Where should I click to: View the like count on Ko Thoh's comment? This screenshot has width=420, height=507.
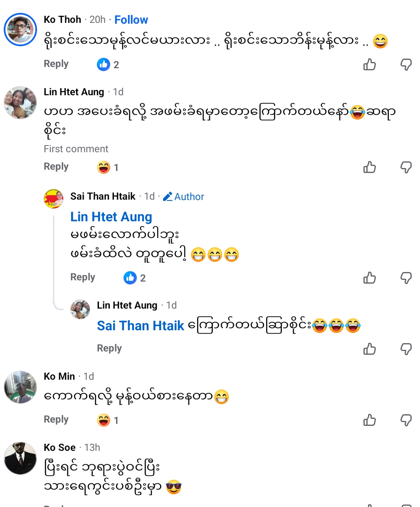108,64
